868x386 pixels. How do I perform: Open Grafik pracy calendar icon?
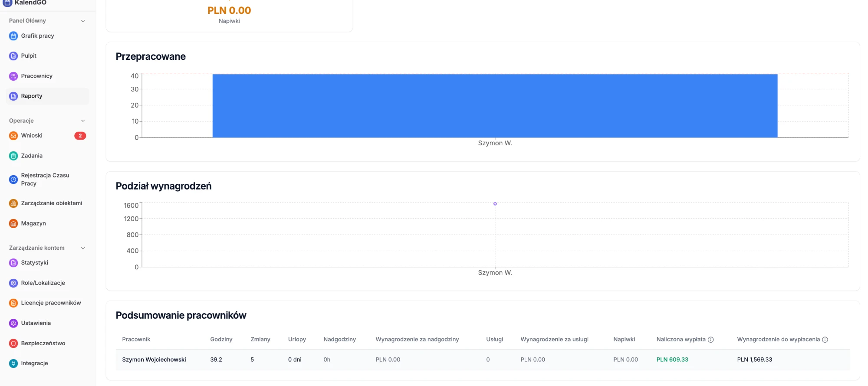[x=13, y=36]
